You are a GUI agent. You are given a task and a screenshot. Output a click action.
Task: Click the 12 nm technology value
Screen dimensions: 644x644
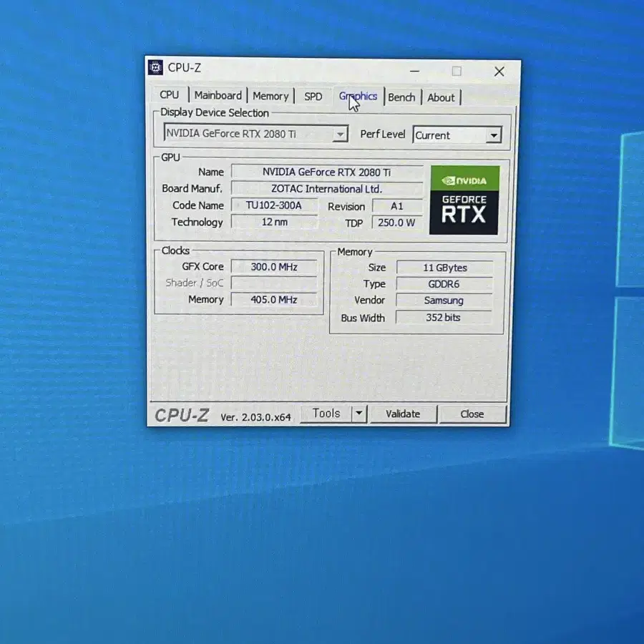(274, 223)
